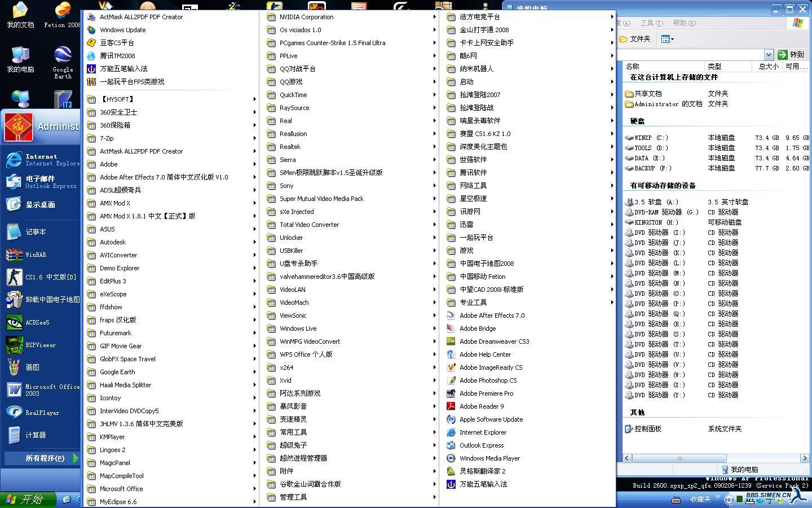Click Windows Update icon at top
Viewport: 812px width, 508px height.
91,30
